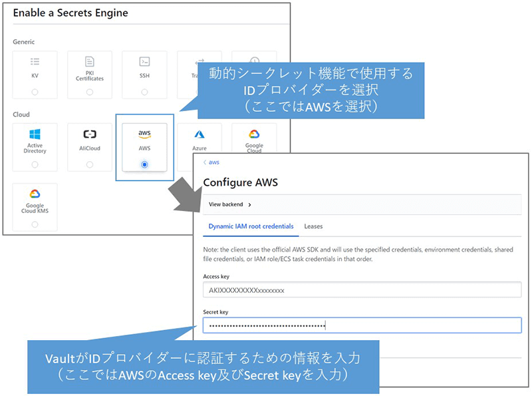The width and height of the screenshot is (532, 396).
Task: Switch to the Leases tab
Action: tap(313, 226)
